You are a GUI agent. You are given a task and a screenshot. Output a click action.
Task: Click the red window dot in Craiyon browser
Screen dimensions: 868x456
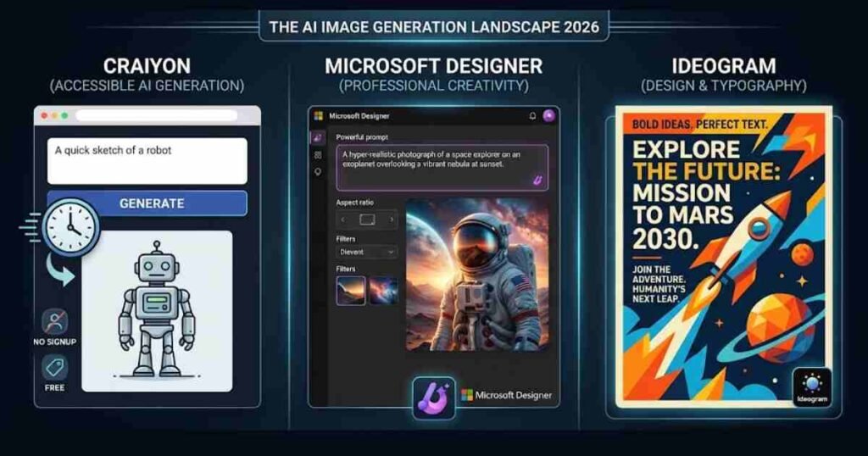coord(44,115)
